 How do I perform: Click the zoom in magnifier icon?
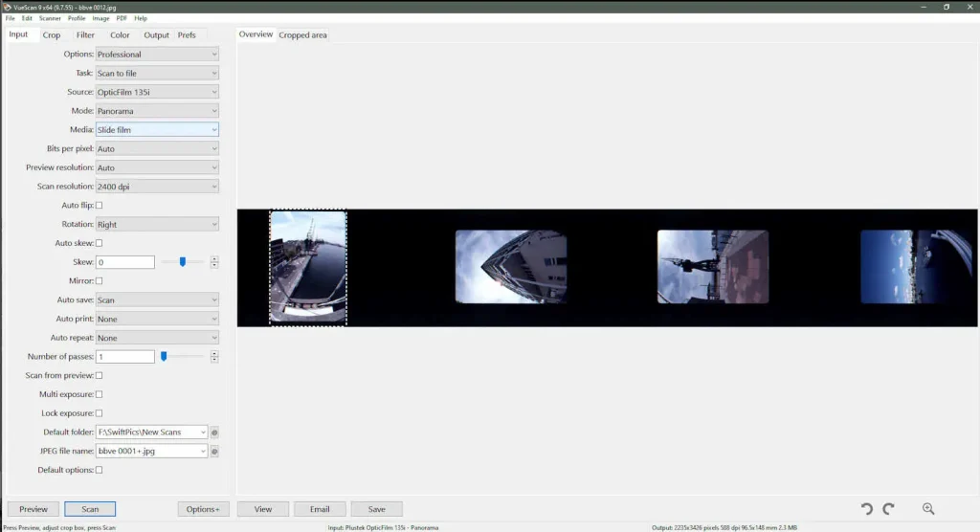click(928, 509)
